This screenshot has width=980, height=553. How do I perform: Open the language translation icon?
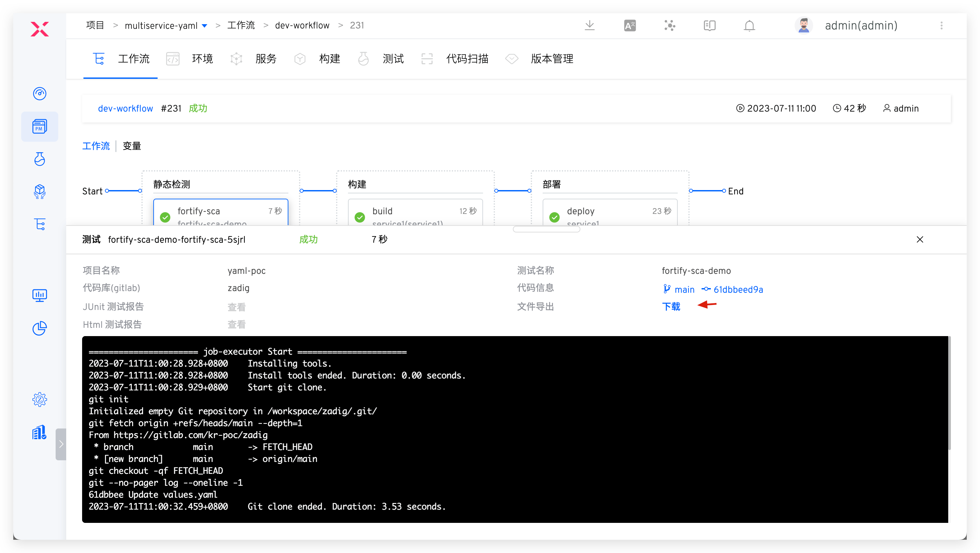pyautogui.click(x=630, y=25)
